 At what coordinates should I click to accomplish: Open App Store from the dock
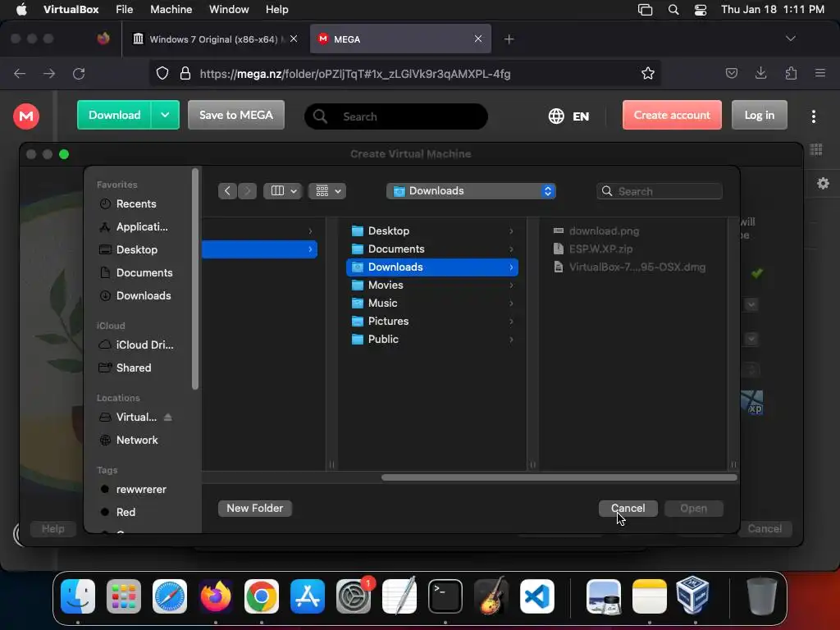tap(308, 596)
